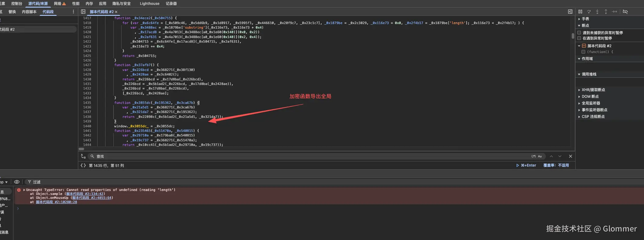The height and width of the screenshot is (240, 644).
Task: Expand the Uncaught TypeError message
Action: [24, 190]
